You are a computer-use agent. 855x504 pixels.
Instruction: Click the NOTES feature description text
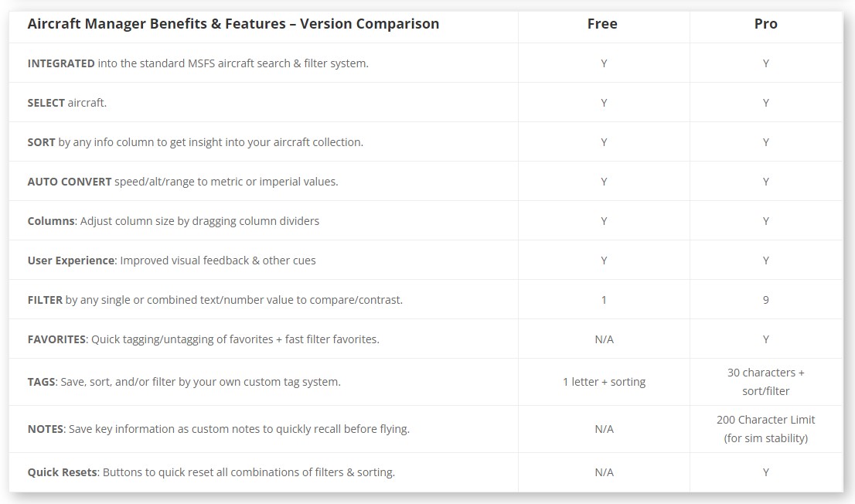[x=219, y=429]
